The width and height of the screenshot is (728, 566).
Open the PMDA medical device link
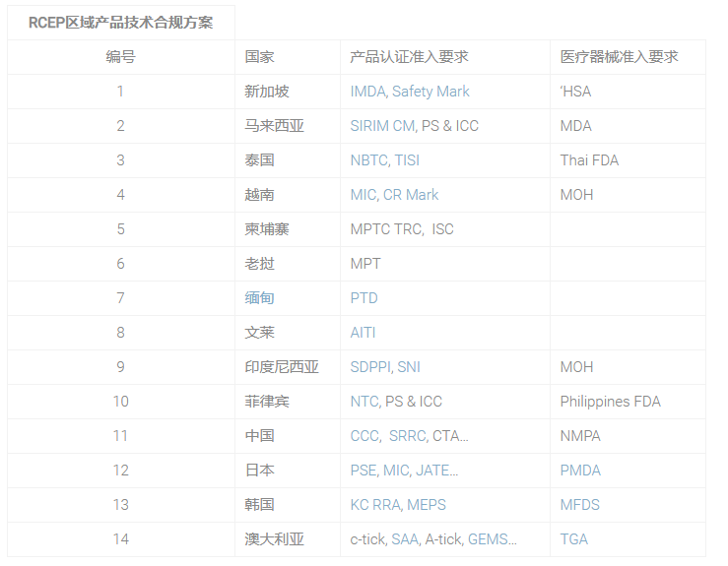coord(580,470)
